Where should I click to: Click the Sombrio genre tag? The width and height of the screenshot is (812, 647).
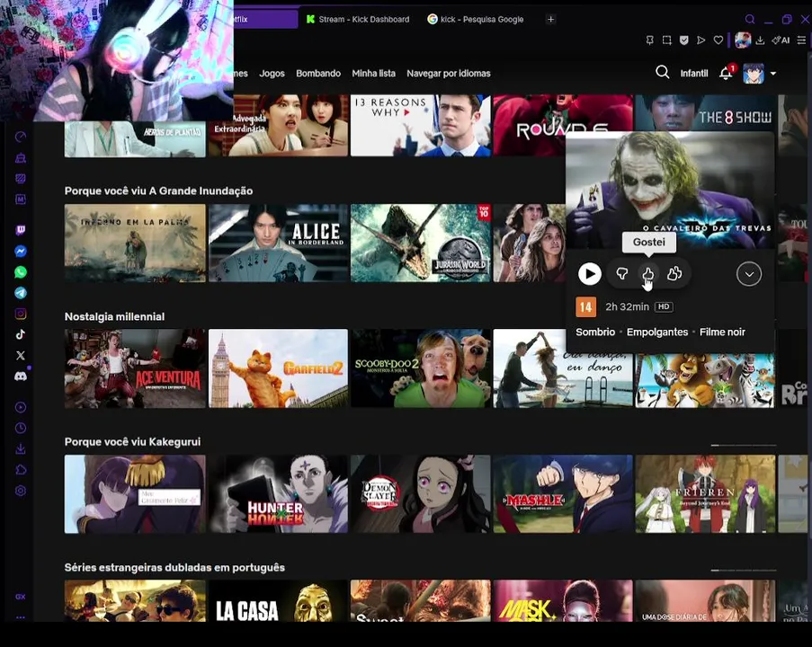[595, 332]
